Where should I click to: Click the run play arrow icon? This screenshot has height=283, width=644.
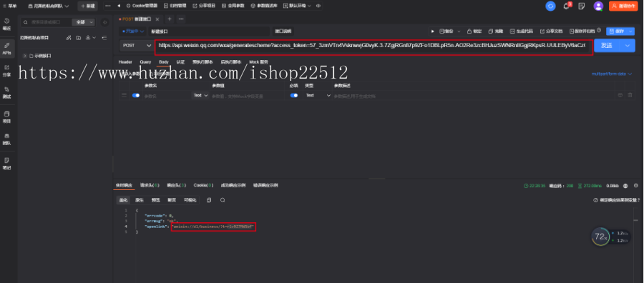coord(432,31)
